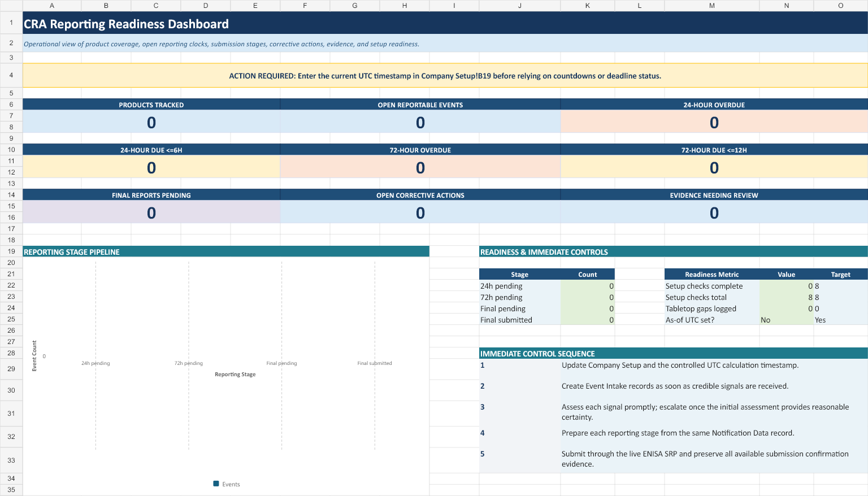Image resolution: width=868 pixels, height=496 pixels.
Task: Select the value under 24-HOUR OVERDUE
Action: pyautogui.click(x=714, y=122)
